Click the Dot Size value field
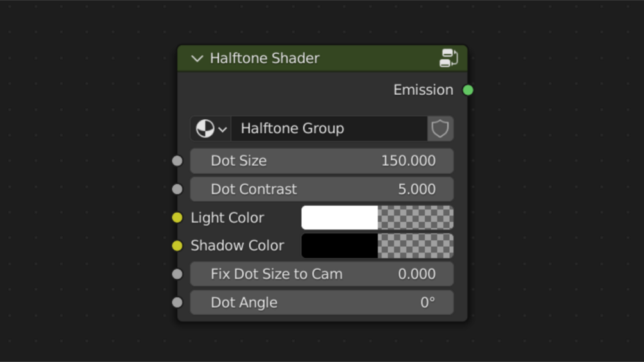Screen dimensions: 644x362 point(322,161)
